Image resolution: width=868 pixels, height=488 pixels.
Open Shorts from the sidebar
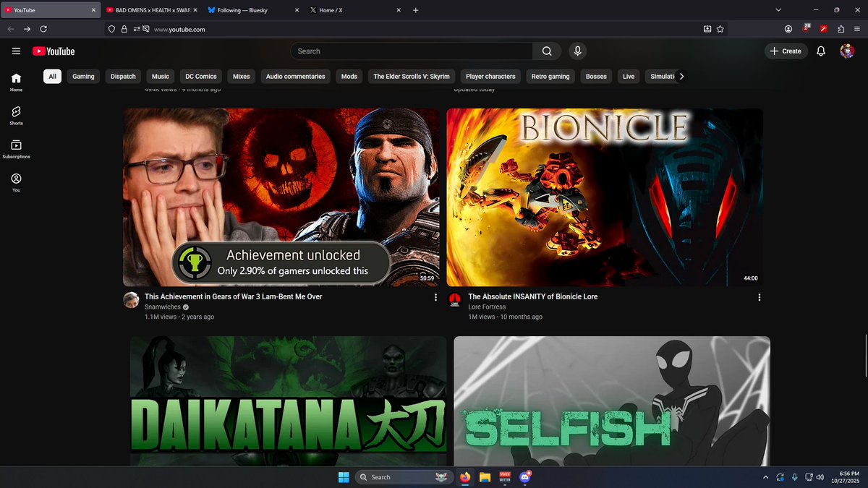[16, 116]
